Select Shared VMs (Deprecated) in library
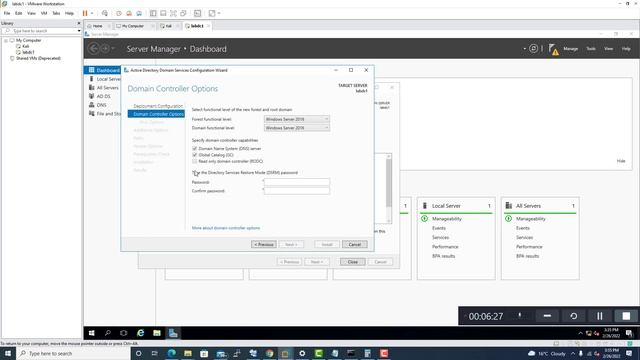640x360 pixels. pyautogui.click(x=38, y=58)
